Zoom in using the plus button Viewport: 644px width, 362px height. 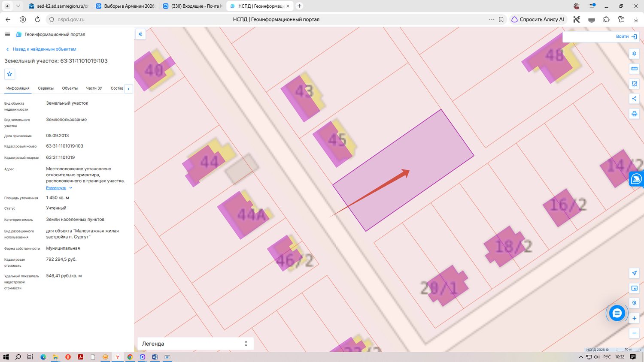(x=634, y=318)
